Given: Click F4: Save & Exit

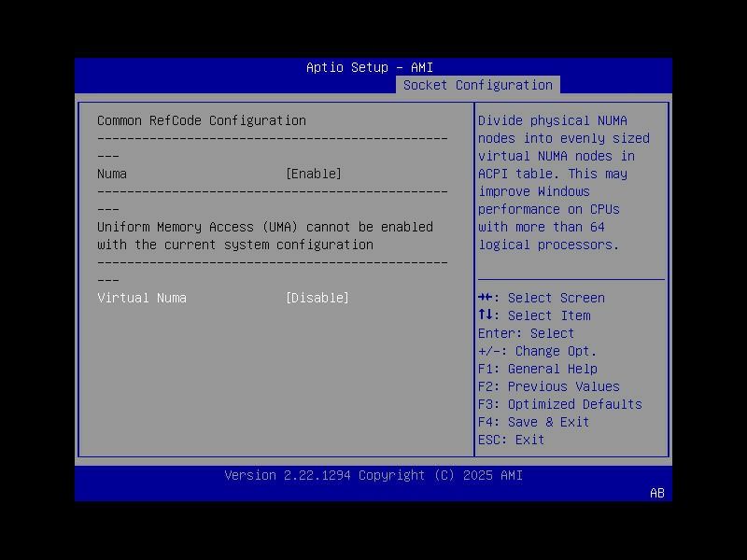Looking at the screenshot, I should (x=533, y=421).
